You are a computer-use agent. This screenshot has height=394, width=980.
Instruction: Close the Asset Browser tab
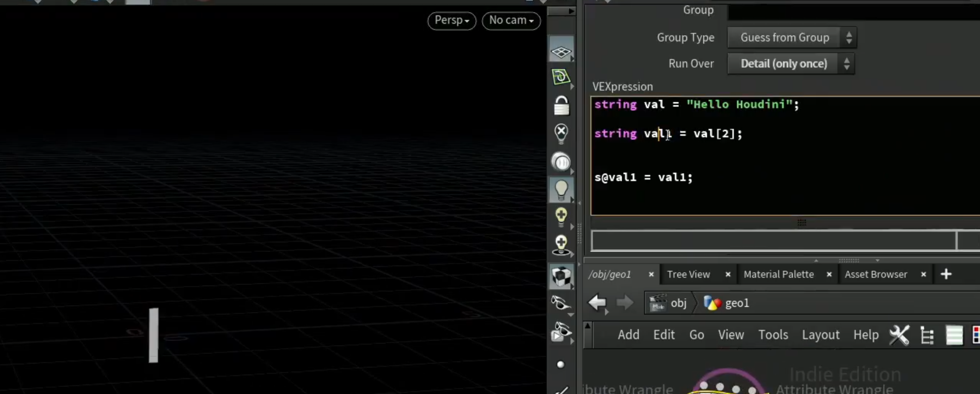click(x=923, y=274)
